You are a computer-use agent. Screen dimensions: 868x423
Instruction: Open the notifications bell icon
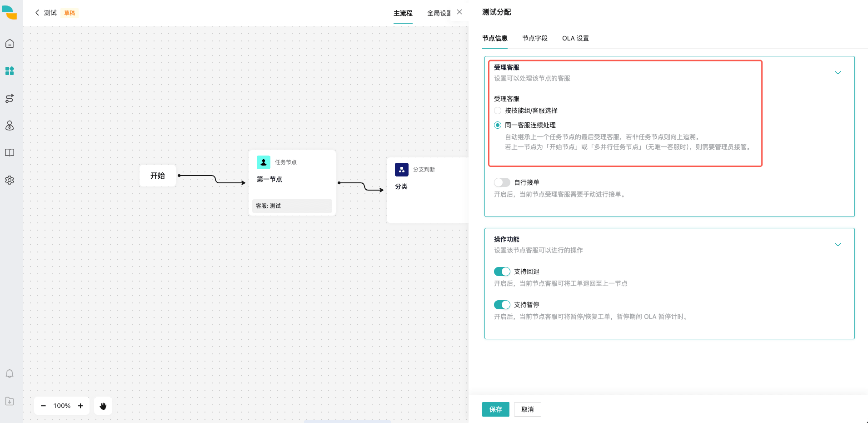coord(10,373)
